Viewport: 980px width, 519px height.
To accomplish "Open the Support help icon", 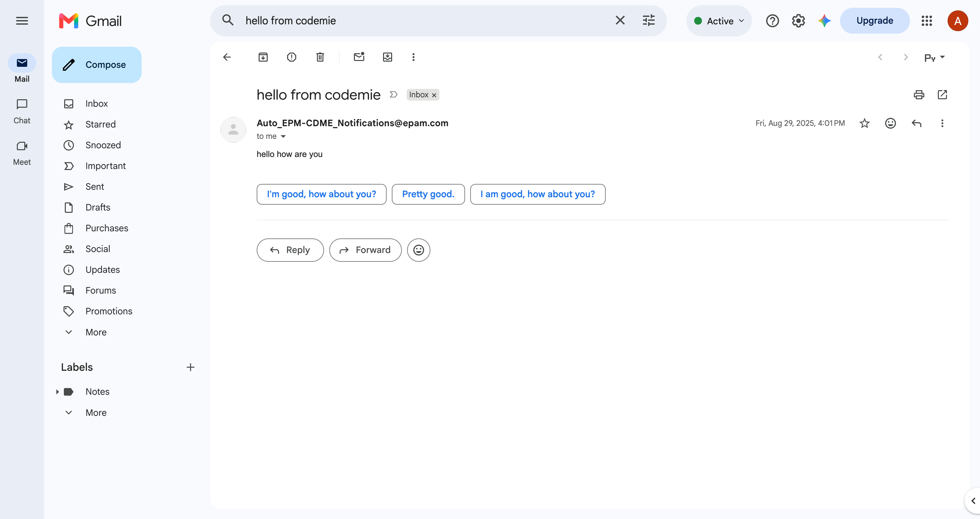I will 772,20.
